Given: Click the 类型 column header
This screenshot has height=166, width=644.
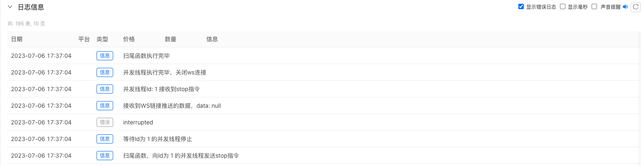Looking at the screenshot, I should click(x=102, y=39).
